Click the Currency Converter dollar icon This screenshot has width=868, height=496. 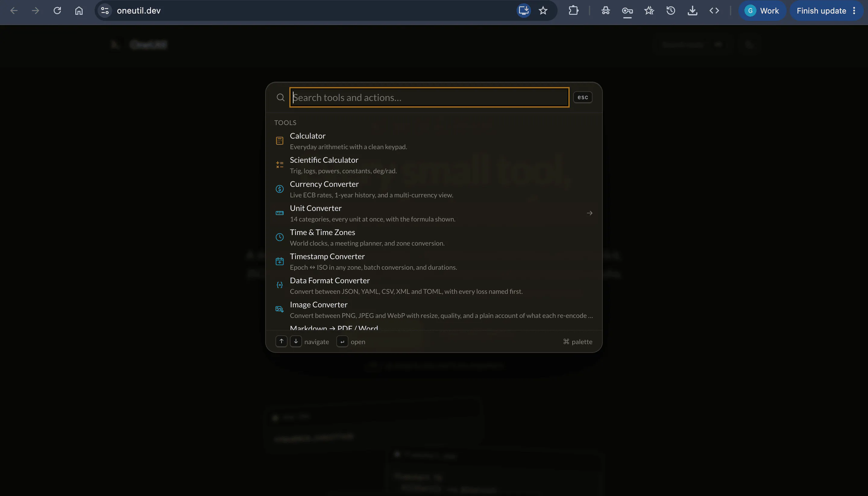coord(279,189)
